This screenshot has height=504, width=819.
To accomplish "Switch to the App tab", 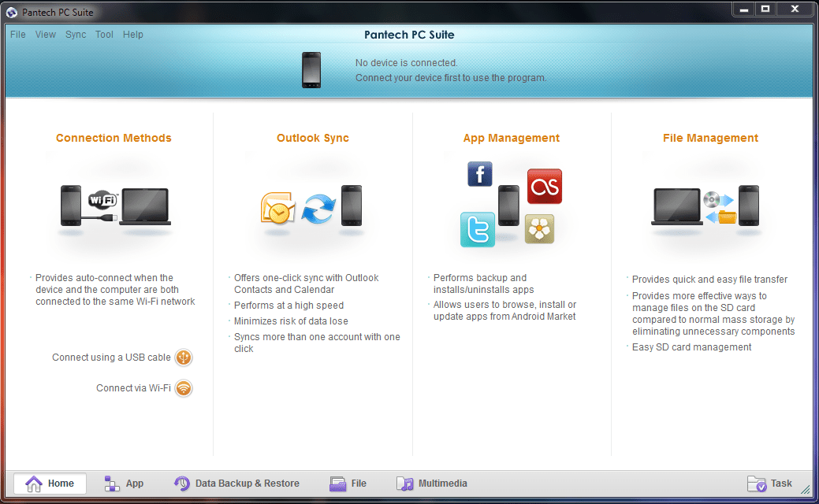I will click(124, 484).
